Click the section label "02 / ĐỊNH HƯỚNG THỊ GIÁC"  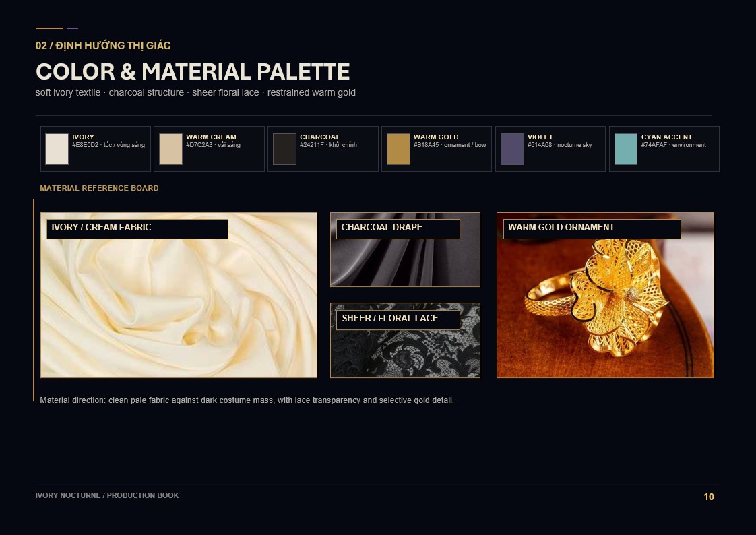(x=103, y=46)
